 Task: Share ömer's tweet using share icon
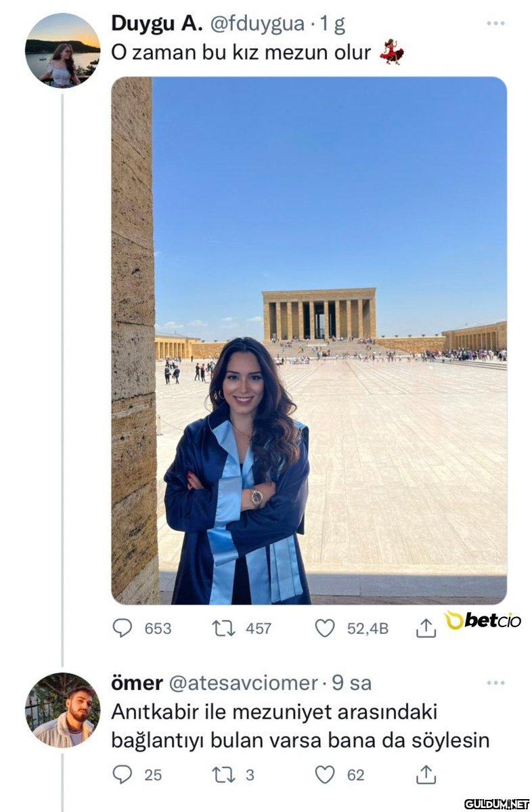pyautogui.click(x=426, y=774)
